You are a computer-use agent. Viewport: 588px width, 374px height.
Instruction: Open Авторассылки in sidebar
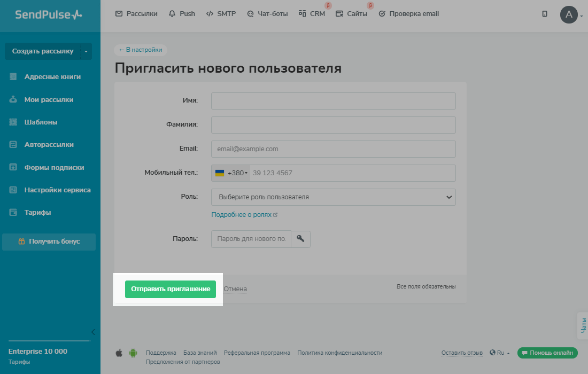[49, 145]
